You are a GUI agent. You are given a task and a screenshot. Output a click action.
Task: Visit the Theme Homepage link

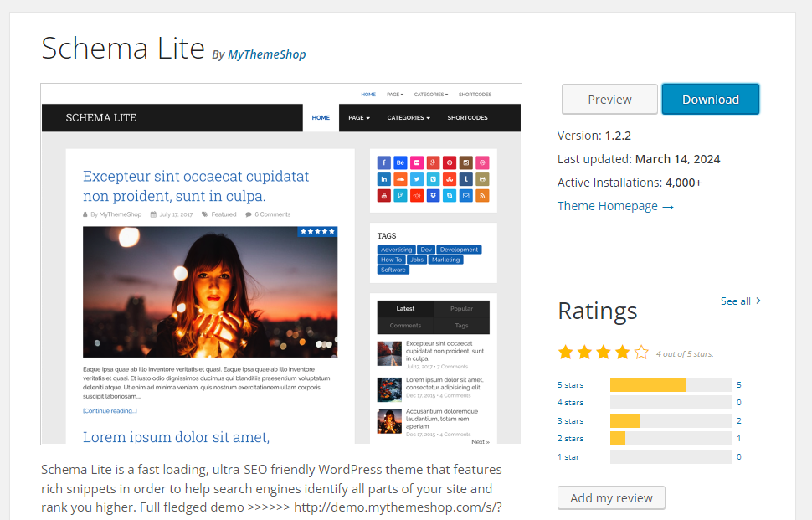click(x=615, y=206)
